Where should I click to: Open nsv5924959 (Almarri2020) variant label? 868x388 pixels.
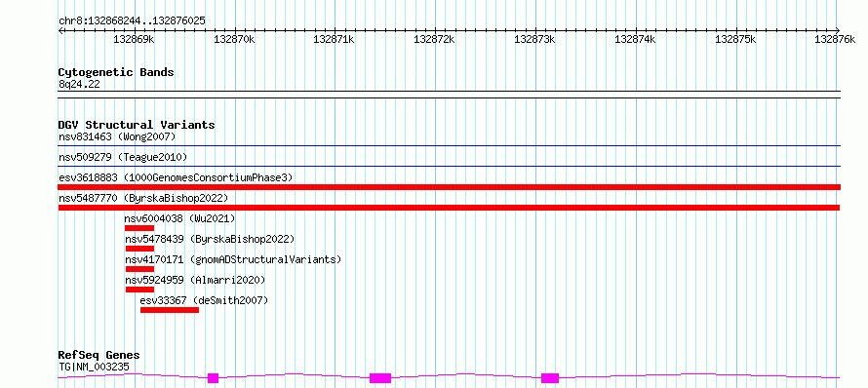click(195, 280)
